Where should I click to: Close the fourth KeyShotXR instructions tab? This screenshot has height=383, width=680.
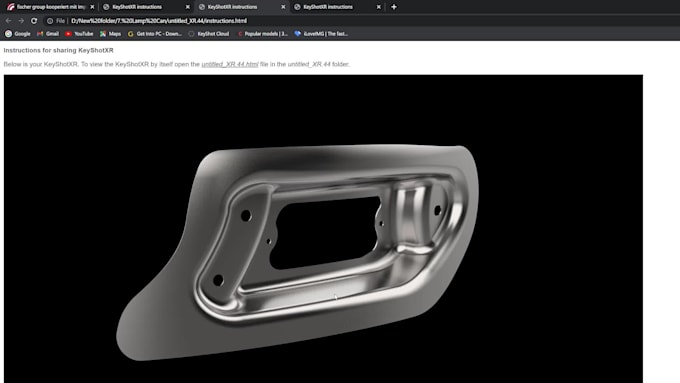379,7
